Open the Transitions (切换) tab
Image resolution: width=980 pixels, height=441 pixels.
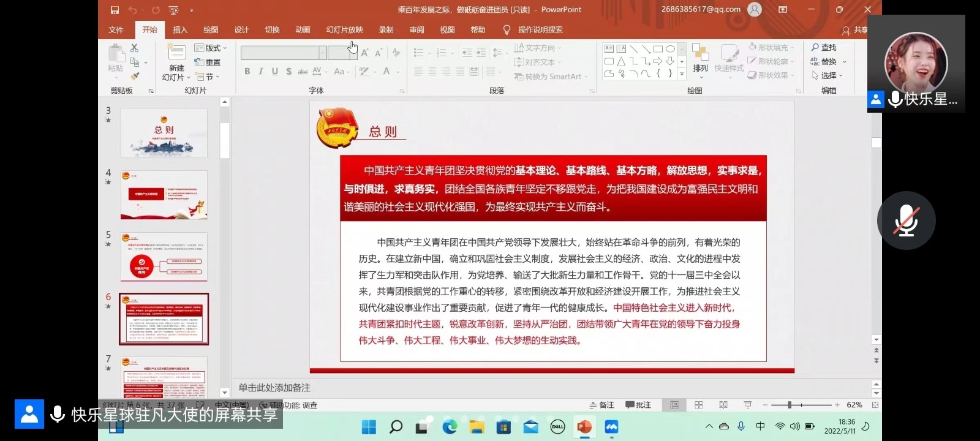[x=272, y=29]
